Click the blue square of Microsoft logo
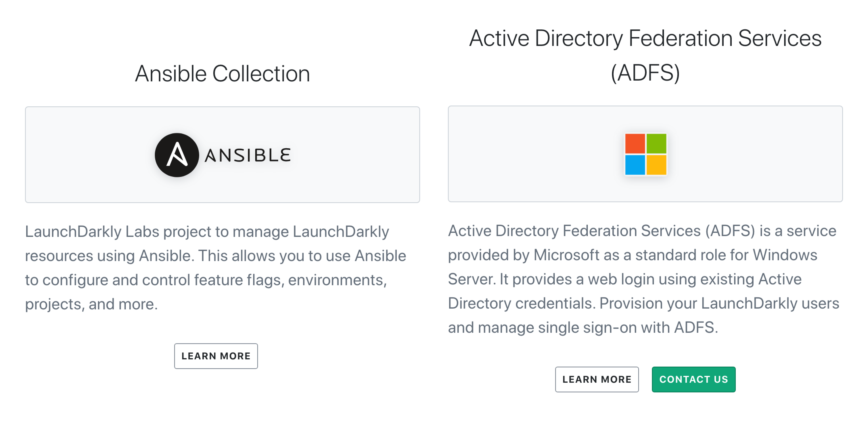This screenshot has width=868, height=423. click(x=635, y=165)
